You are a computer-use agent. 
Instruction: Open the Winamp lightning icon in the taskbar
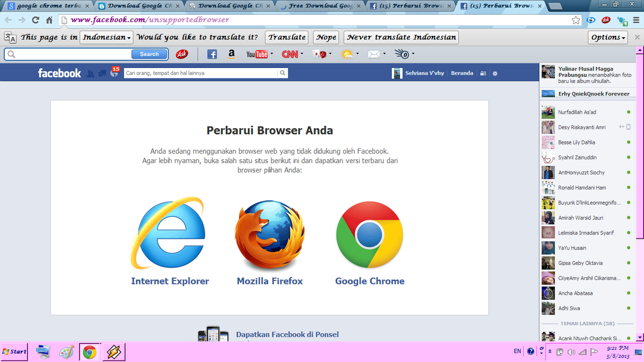tap(114, 352)
